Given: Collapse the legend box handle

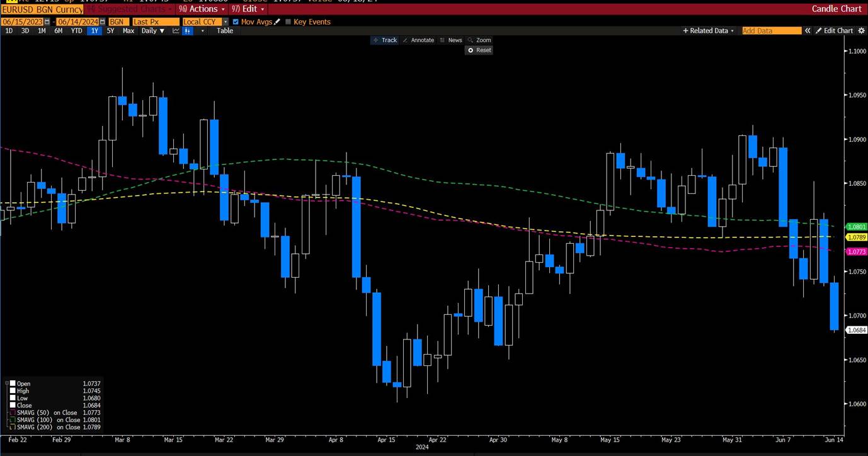Looking at the screenshot, I should click(6, 383).
